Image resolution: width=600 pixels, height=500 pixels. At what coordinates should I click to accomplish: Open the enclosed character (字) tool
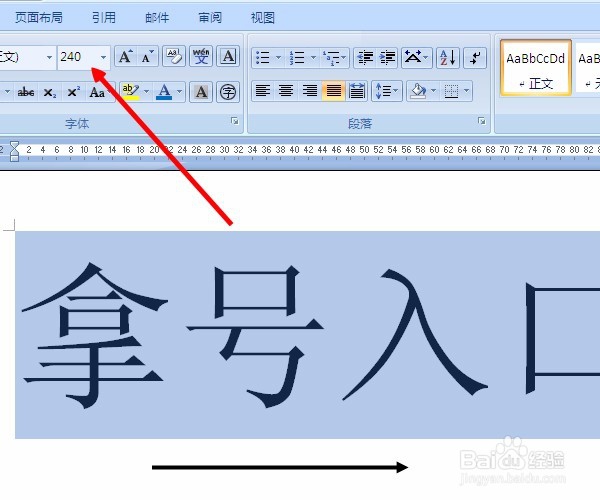click(x=228, y=92)
